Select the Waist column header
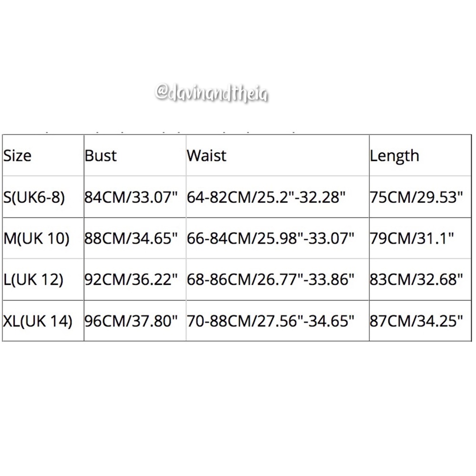 207,156
